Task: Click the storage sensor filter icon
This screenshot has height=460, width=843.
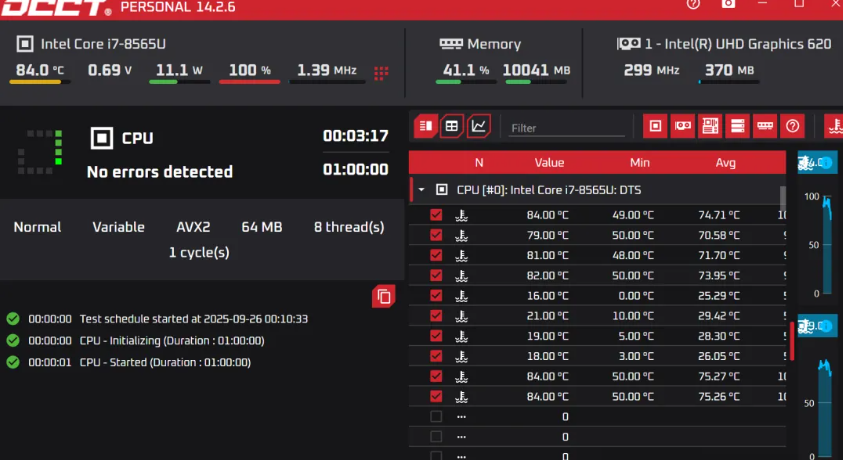Action: pos(738,126)
